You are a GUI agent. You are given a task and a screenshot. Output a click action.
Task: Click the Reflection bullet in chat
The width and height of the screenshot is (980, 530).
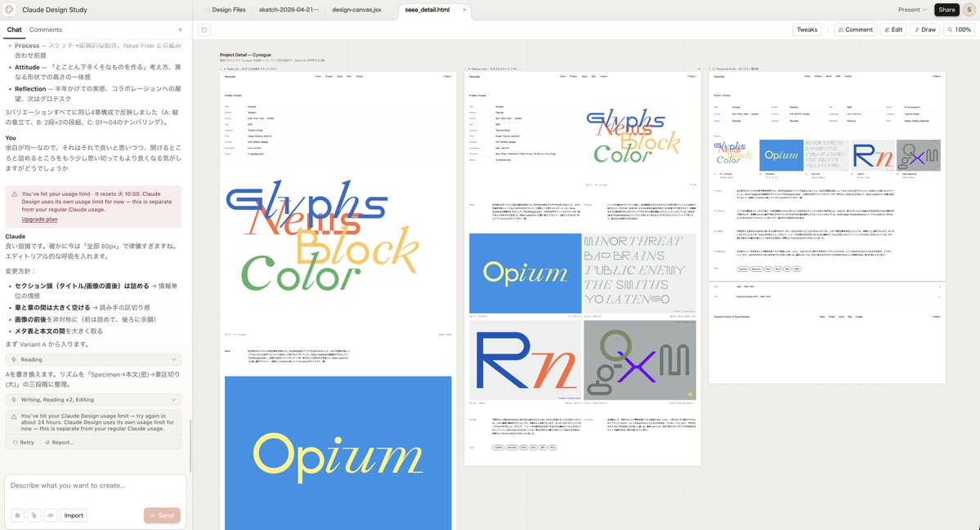97,94
